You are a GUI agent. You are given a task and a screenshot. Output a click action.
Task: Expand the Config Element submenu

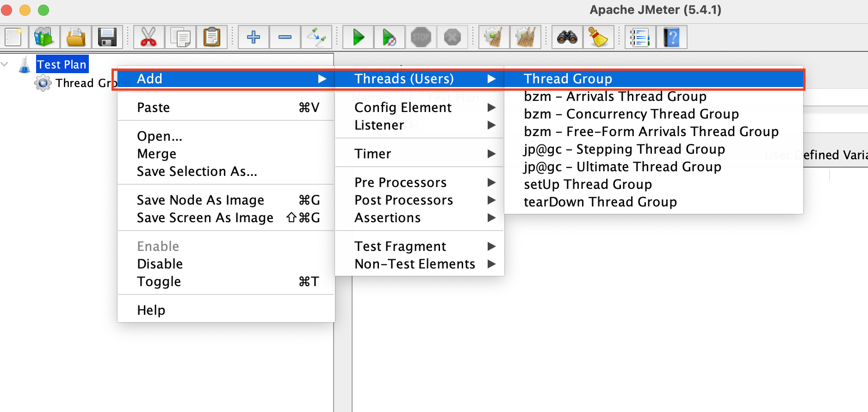click(419, 107)
